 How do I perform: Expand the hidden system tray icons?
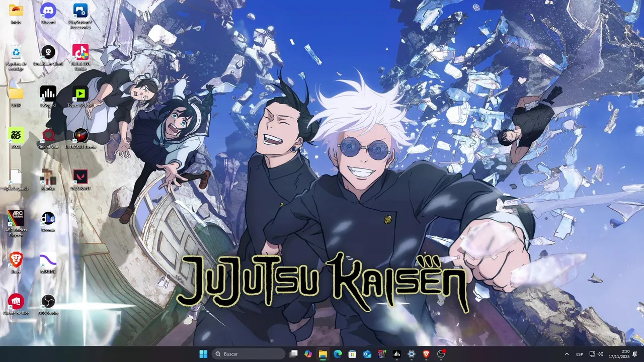tap(567, 354)
